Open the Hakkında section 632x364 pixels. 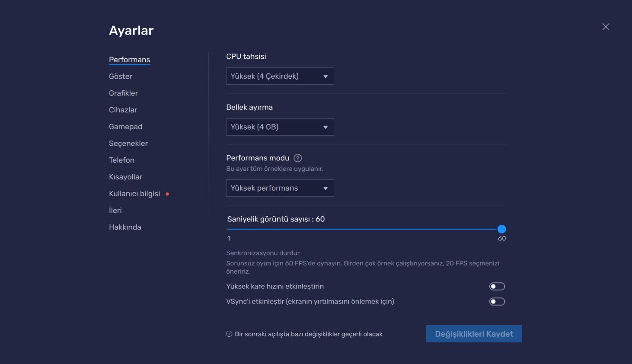pyautogui.click(x=125, y=227)
